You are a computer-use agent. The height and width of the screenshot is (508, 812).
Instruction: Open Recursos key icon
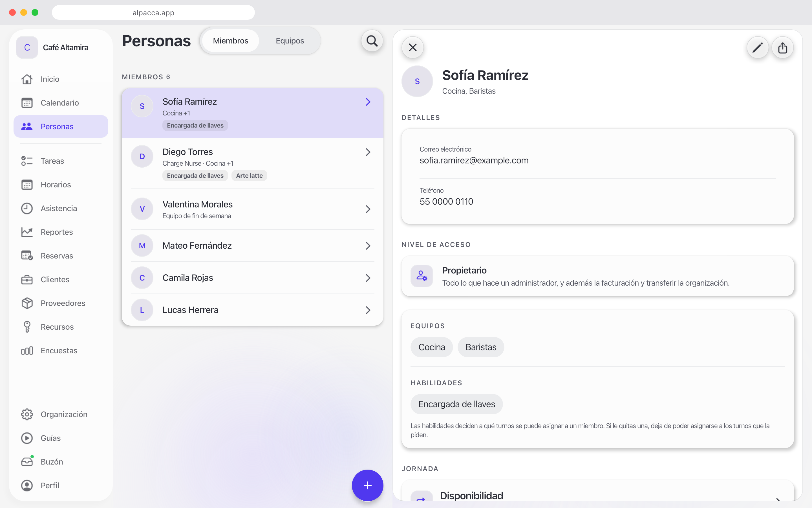coord(27,327)
